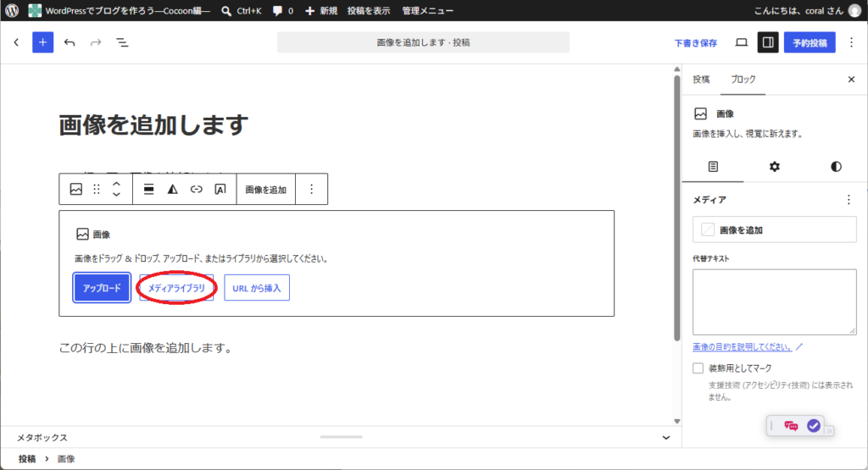Redo the last change

[x=96, y=42]
